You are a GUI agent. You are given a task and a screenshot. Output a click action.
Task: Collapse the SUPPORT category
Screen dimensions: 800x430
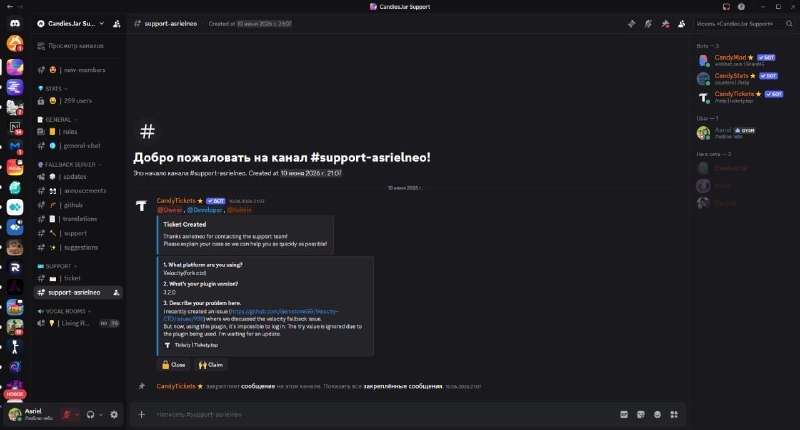pos(58,266)
